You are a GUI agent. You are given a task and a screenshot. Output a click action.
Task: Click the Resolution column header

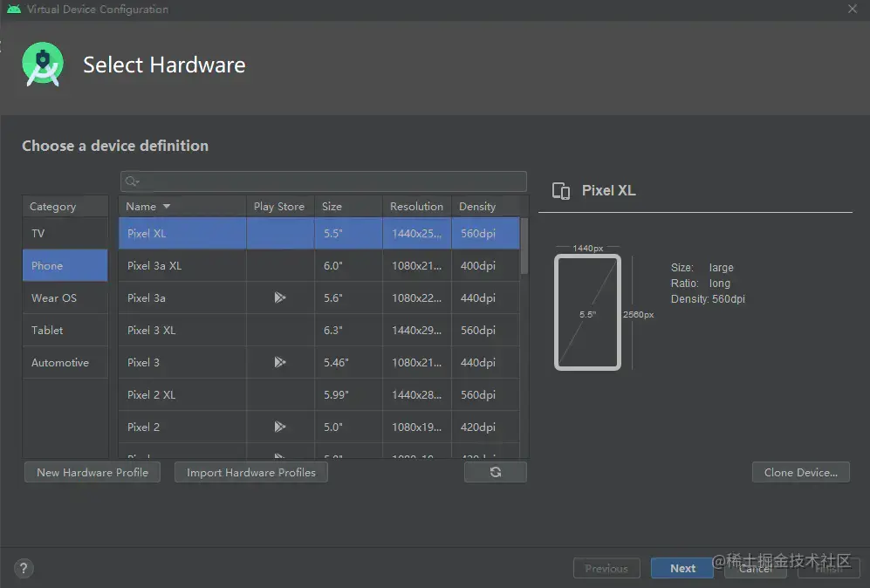(417, 207)
